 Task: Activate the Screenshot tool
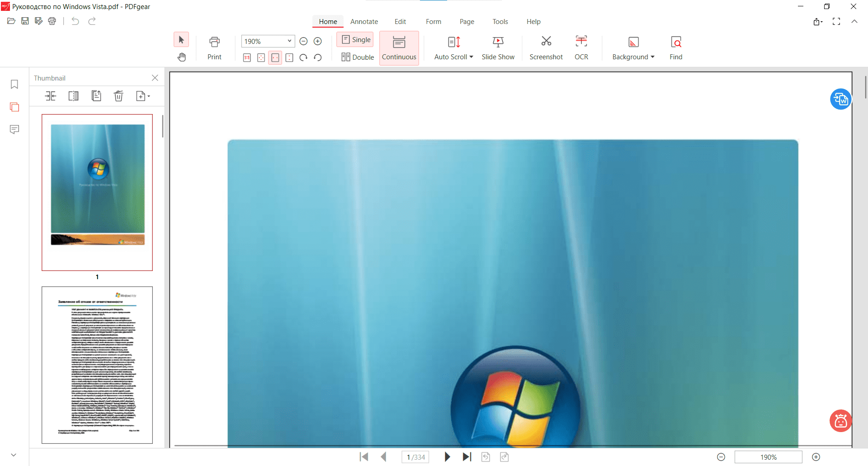click(546, 48)
